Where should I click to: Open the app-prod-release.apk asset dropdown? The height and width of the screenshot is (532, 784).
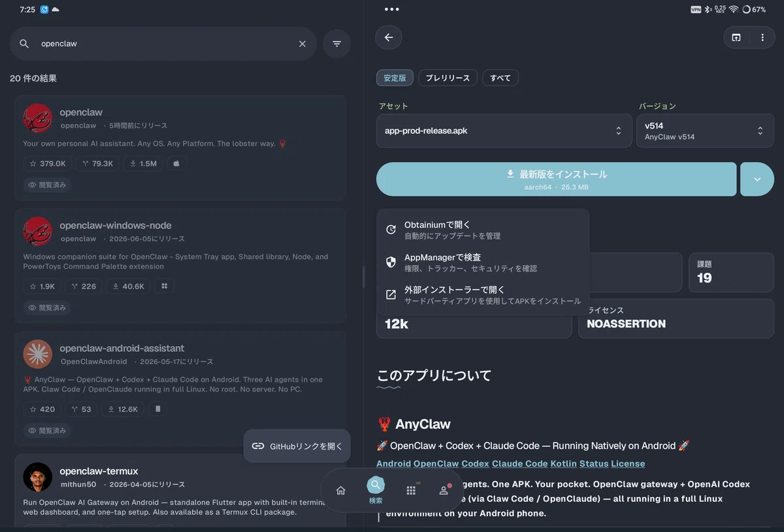pos(504,131)
